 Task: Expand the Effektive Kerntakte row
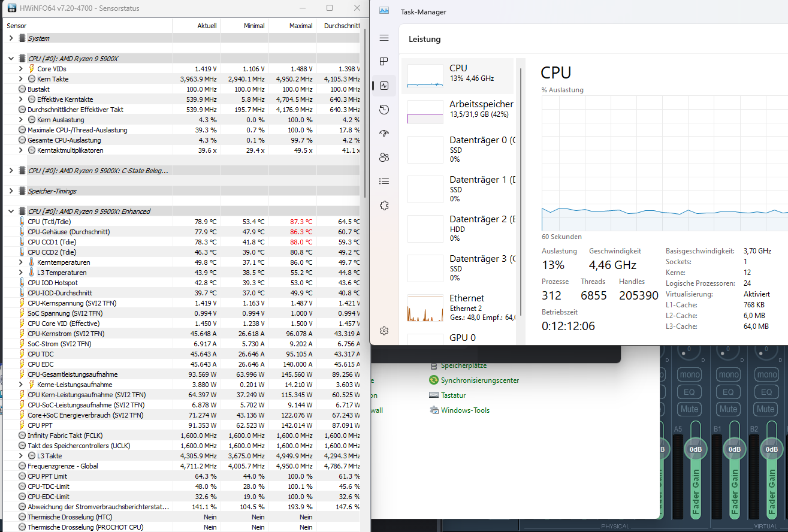tap(22, 99)
